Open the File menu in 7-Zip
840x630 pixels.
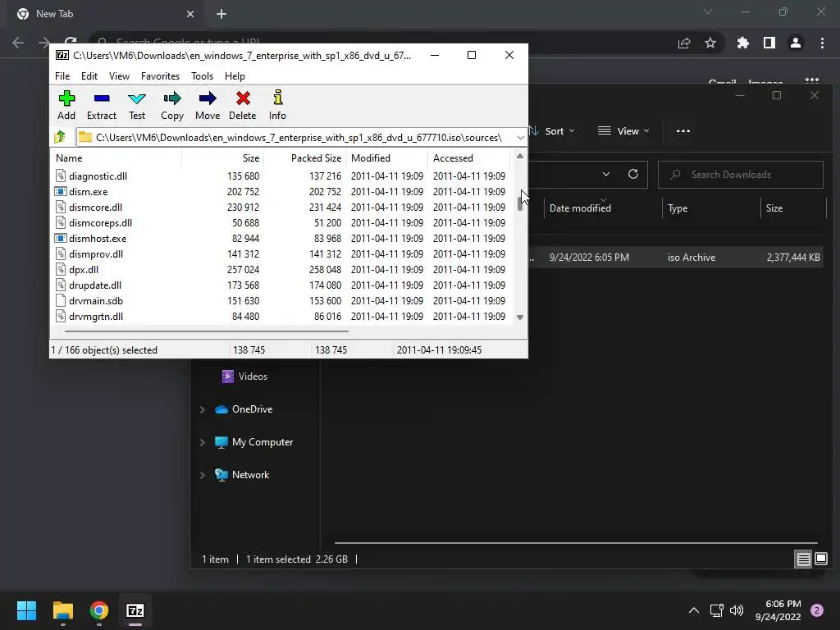62,76
